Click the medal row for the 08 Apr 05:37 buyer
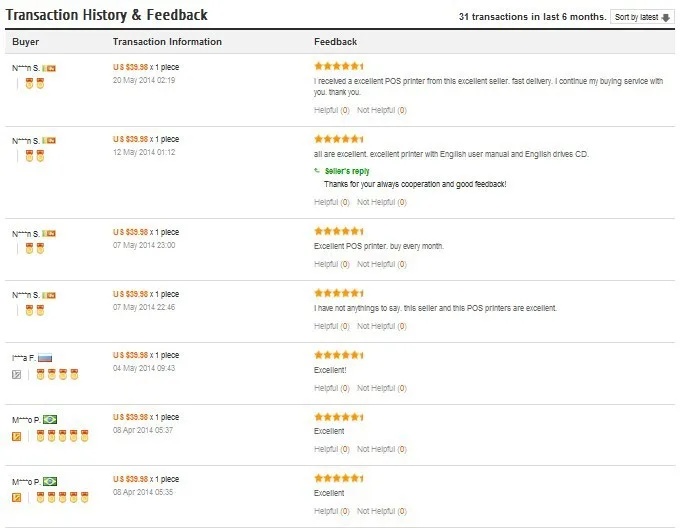The image size is (680, 528). (62, 436)
